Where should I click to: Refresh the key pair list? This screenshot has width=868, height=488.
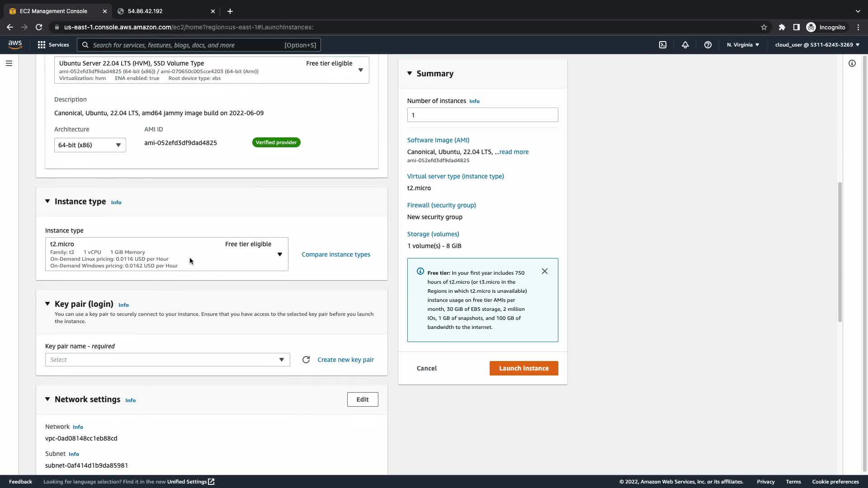tap(306, 360)
